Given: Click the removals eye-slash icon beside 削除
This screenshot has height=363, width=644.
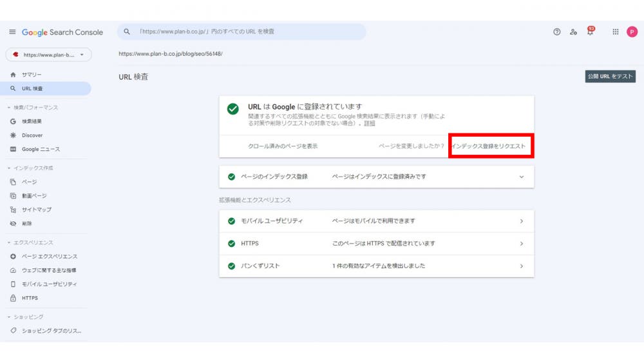Looking at the screenshot, I should [x=13, y=224].
